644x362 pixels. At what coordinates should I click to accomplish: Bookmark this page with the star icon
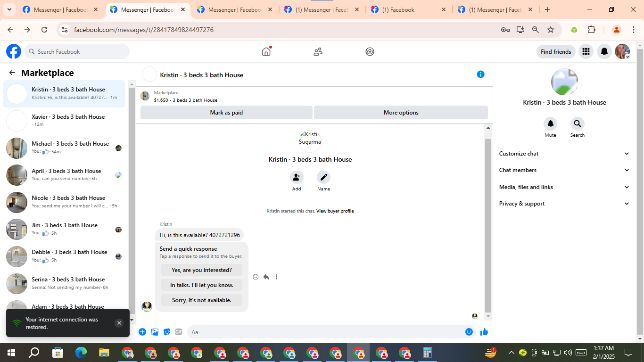[551, 30]
